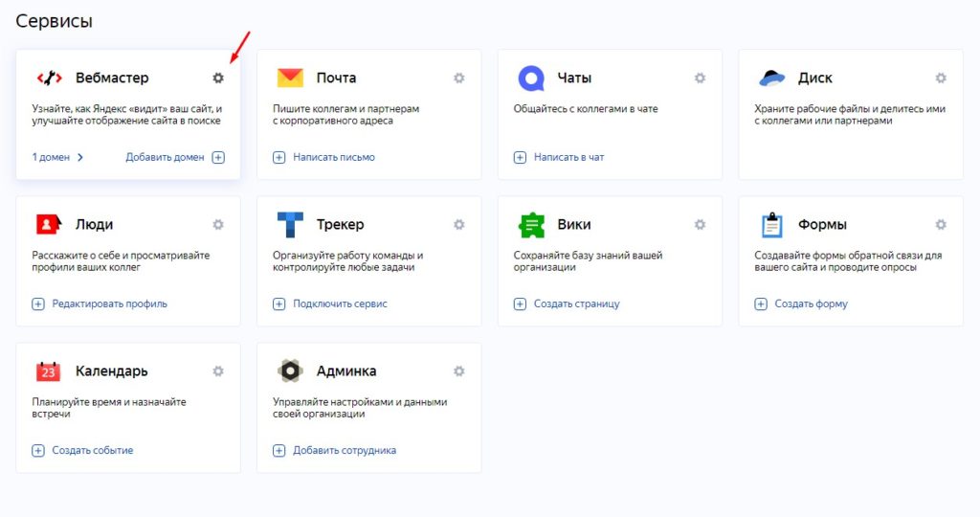Click the Почта envelope icon

(x=290, y=79)
